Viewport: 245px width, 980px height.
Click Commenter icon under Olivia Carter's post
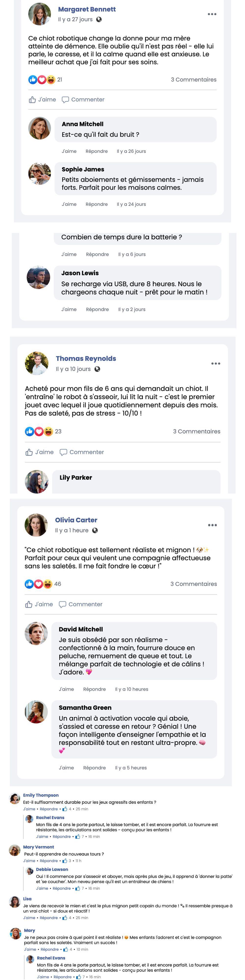63,604
